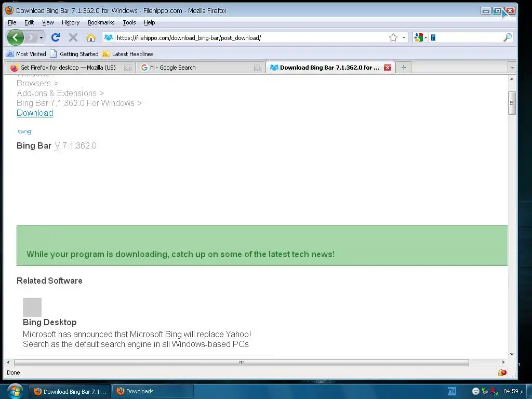
Task: Switch to hi - Google Search tab
Action: [172, 68]
